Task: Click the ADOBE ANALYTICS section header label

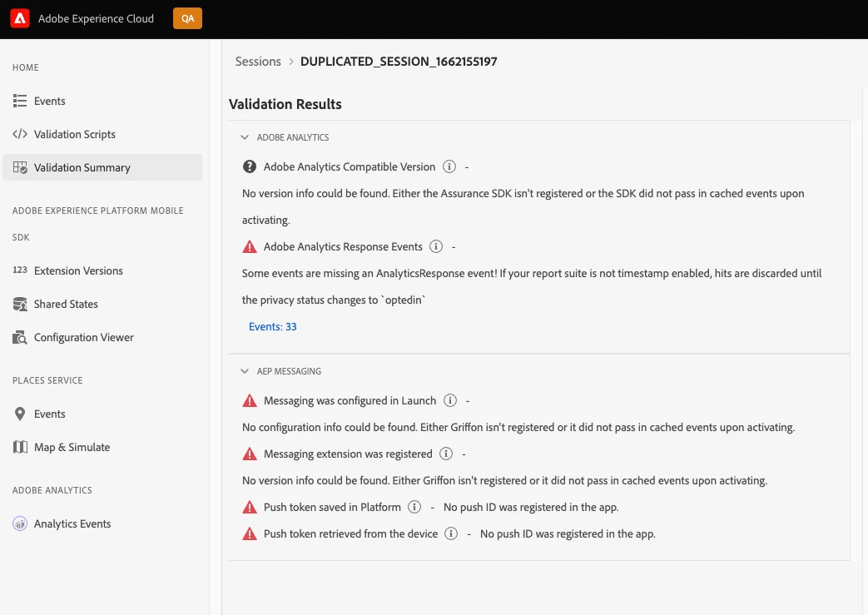Action: (293, 137)
